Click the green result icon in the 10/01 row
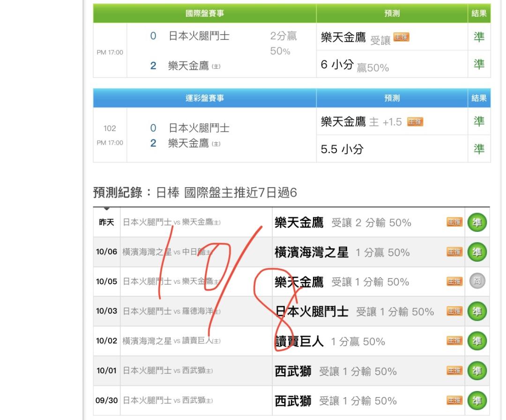 click(477, 371)
